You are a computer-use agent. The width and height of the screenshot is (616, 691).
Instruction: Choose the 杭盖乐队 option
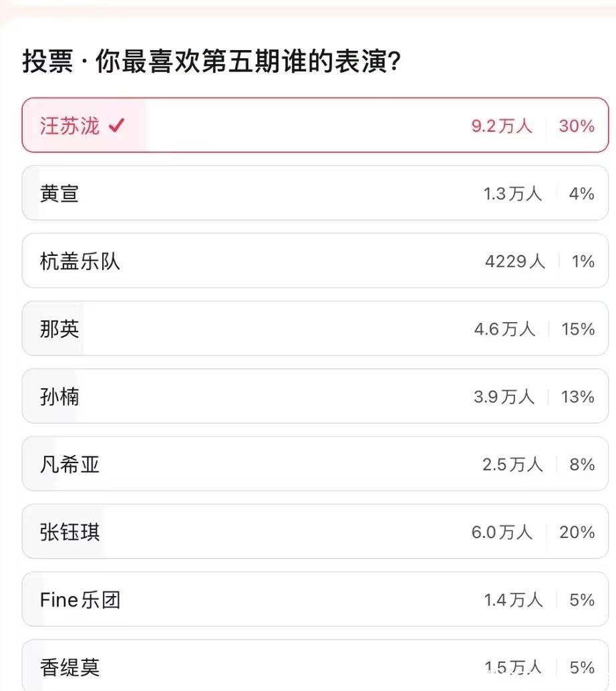[80, 261]
